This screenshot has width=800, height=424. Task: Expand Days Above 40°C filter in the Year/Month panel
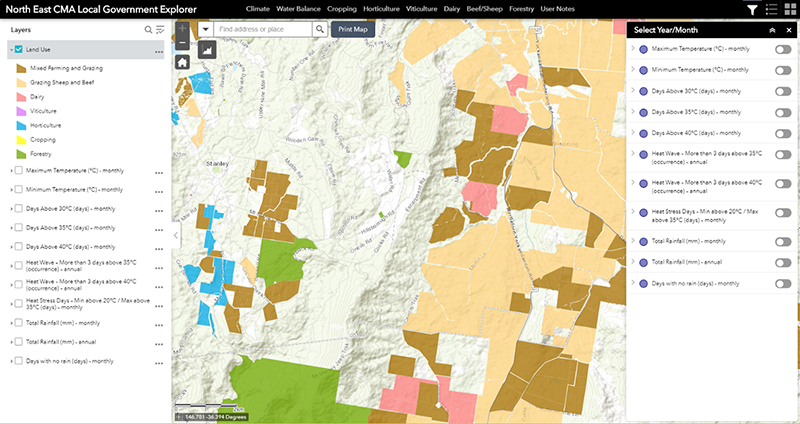pos(633,133)
